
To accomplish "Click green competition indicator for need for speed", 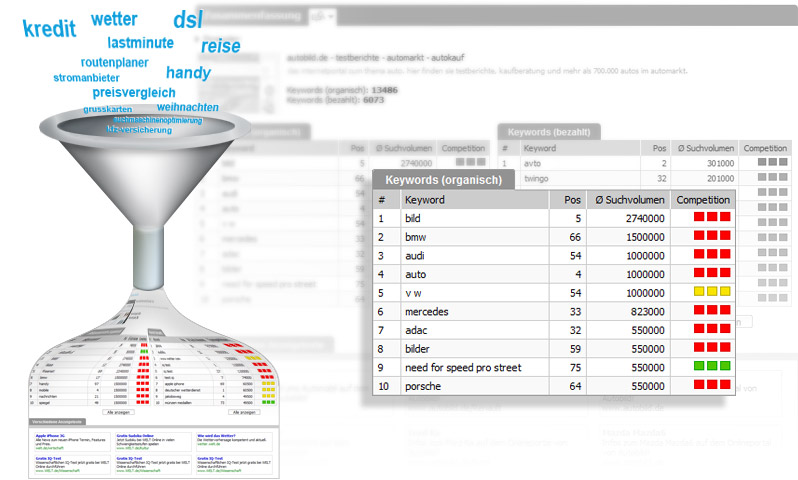I will (712, 365).
